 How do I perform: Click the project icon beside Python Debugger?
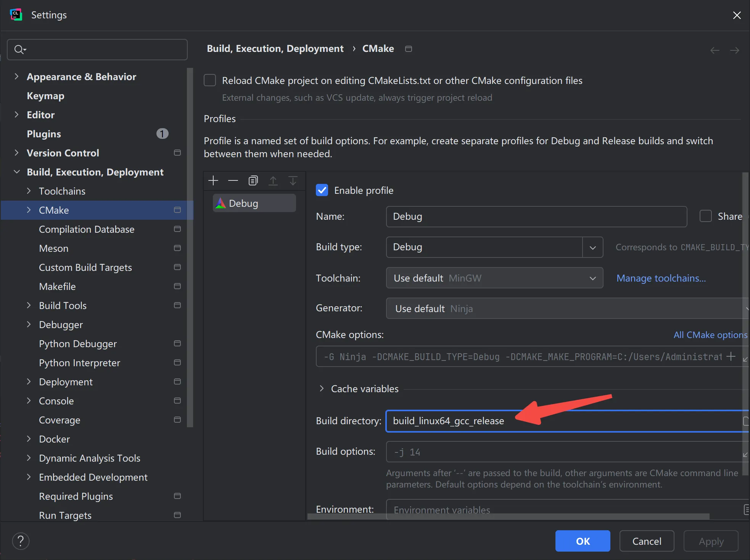(x=177, y=343)
